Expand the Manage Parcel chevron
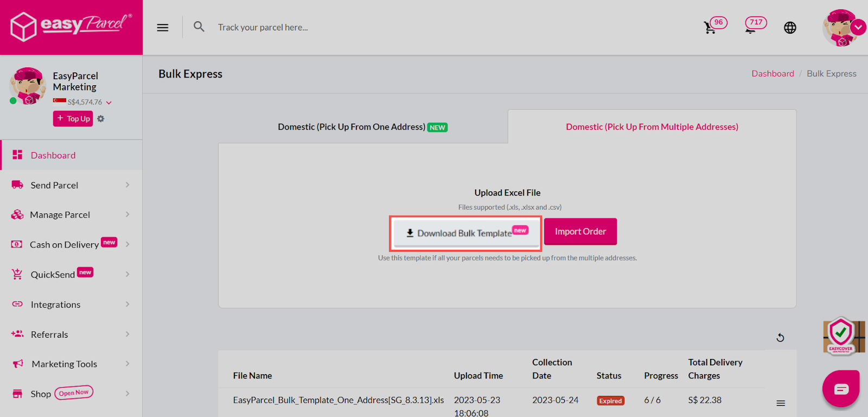The height and width of the screenshot is (417, 868). [x=127, y=214]
